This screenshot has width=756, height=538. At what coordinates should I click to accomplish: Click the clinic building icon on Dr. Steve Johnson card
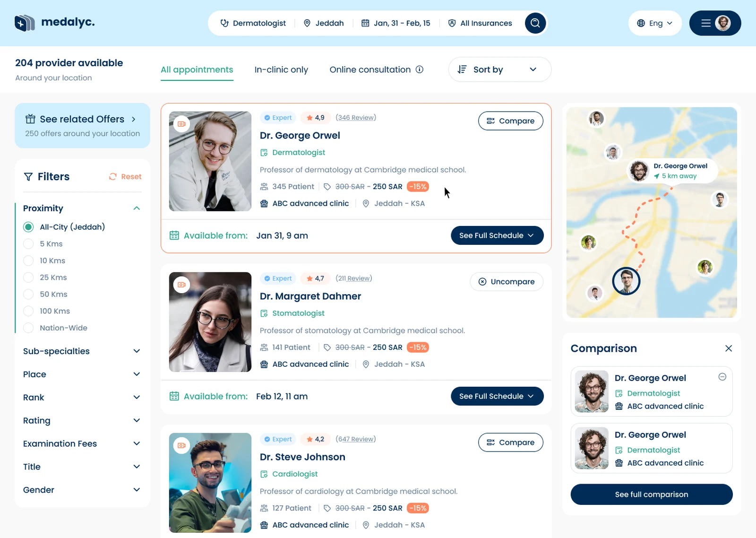pos(264,525)
